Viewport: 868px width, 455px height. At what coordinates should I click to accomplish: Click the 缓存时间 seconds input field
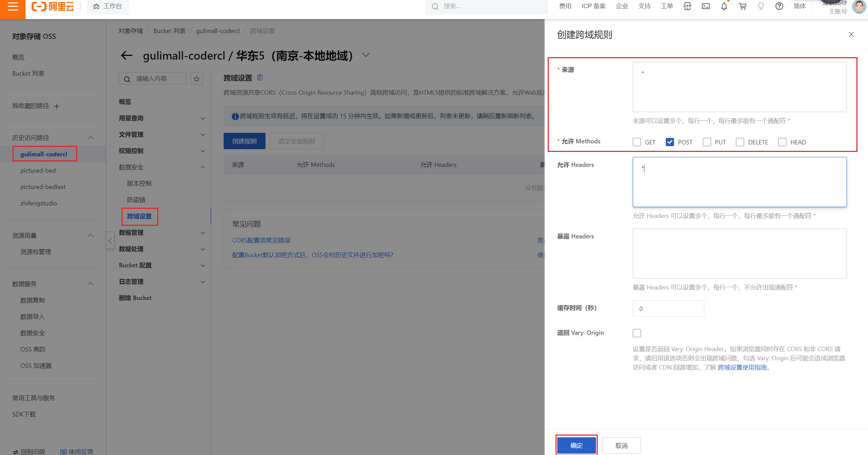click(668, 309)
